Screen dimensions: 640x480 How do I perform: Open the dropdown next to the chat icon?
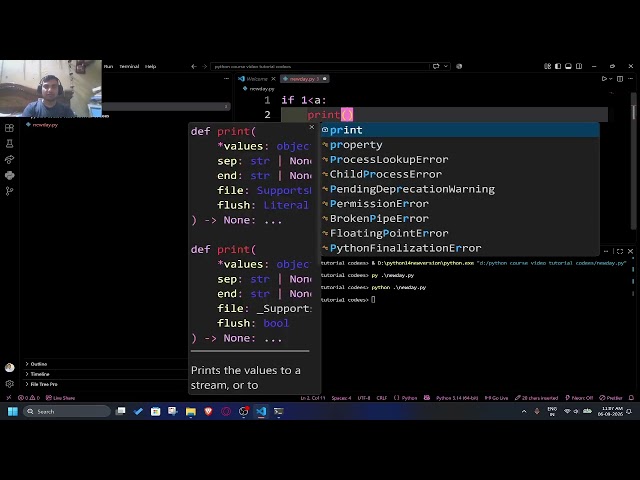coord(446,66)
